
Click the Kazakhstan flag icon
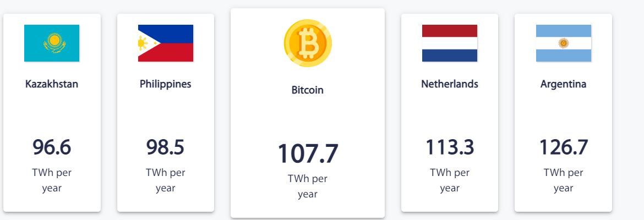click(52, 43)
